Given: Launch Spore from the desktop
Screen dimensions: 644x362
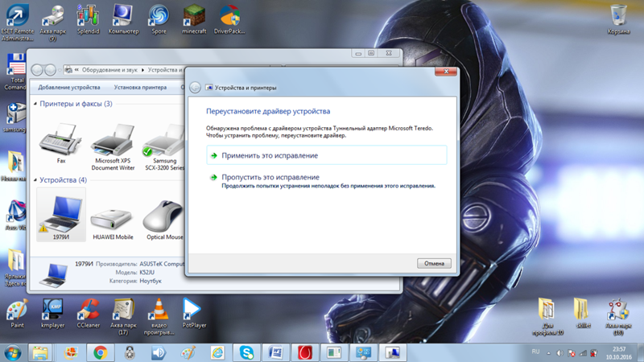Looking at the screenshot, I should tap(159, 19).
